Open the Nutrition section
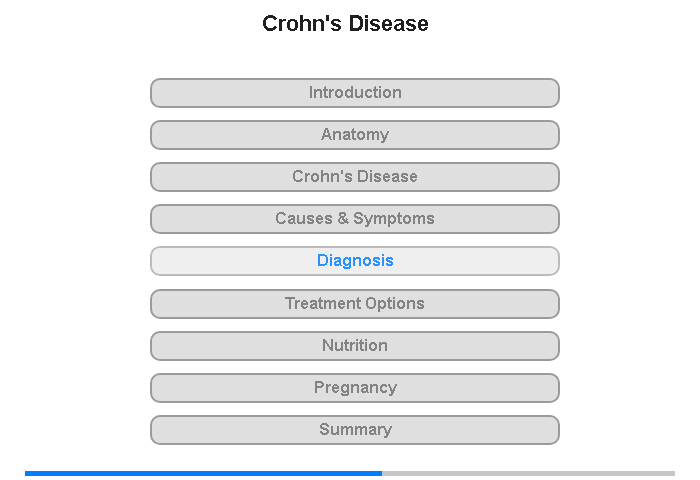The image size is (700, 480). [x=355, y=346]
